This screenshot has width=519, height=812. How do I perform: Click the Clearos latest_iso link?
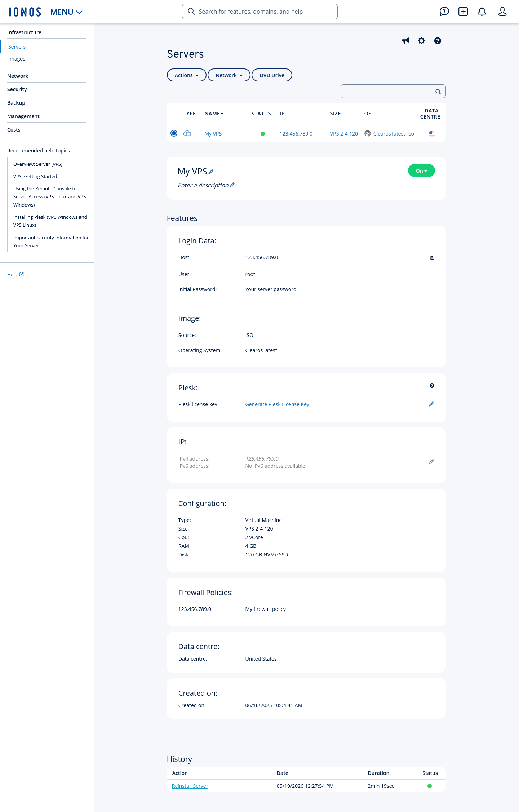[394, 134]
